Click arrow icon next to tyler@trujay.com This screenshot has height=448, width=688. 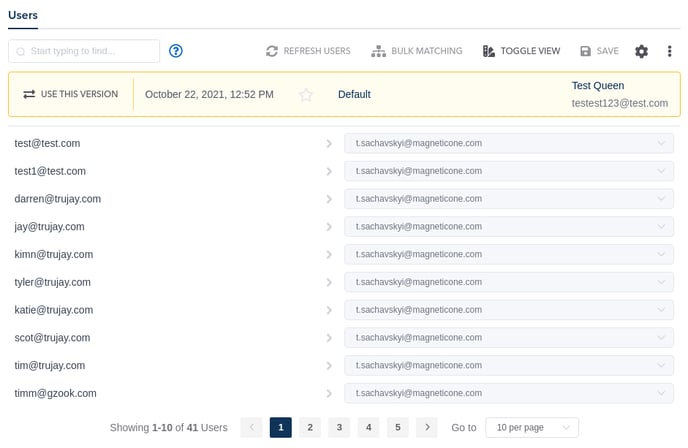[x=329, y=282]
